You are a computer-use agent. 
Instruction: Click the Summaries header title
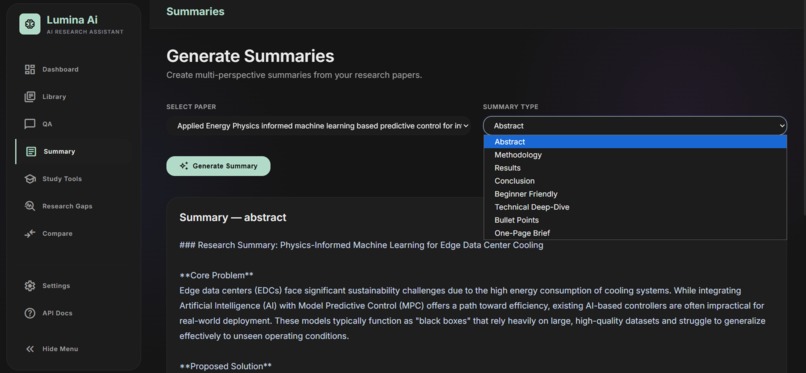click(x=195, y=12)
